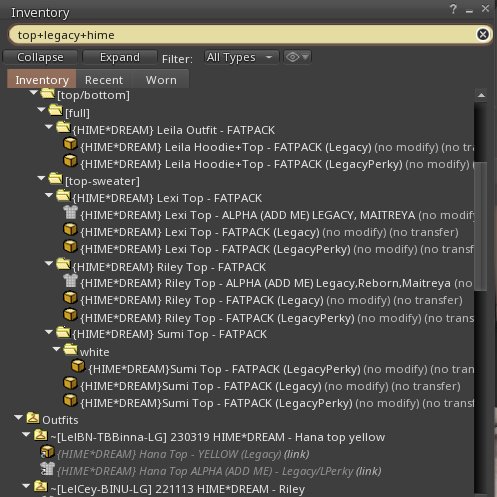Image resolution: width=497 pixels, height=497 pixels.
Task: Click the Lexi Top FATPACK folder icon
Action: point(63,196)
